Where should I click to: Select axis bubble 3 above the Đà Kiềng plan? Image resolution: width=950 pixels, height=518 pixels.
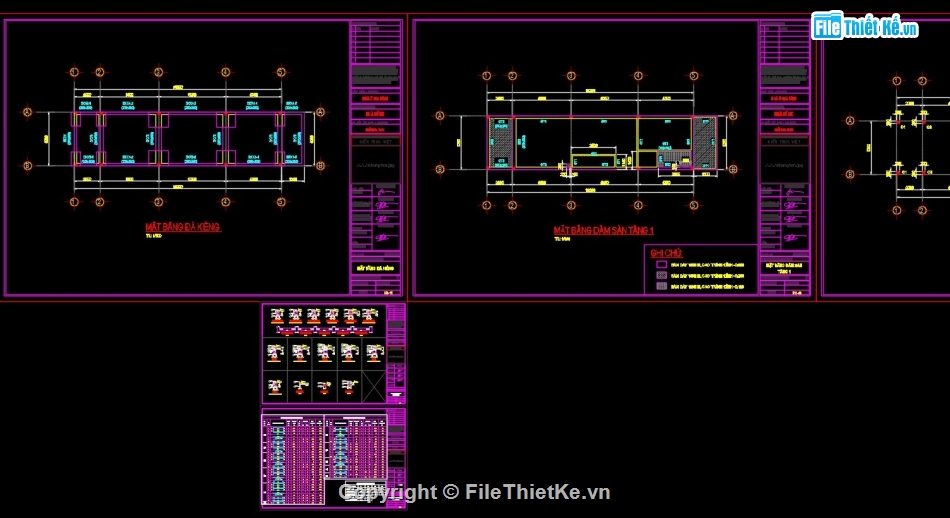click(x=159, y=72)
